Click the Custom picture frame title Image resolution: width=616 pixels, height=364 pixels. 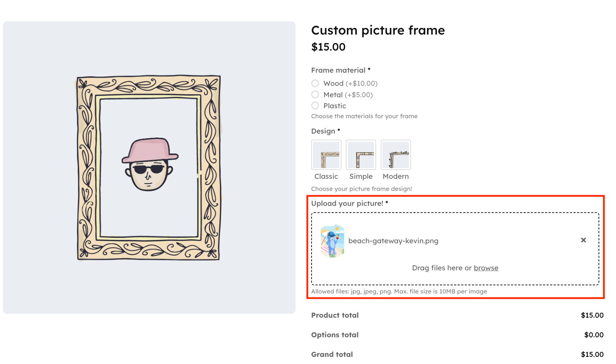pyautogui.click(x=378, y=30)
